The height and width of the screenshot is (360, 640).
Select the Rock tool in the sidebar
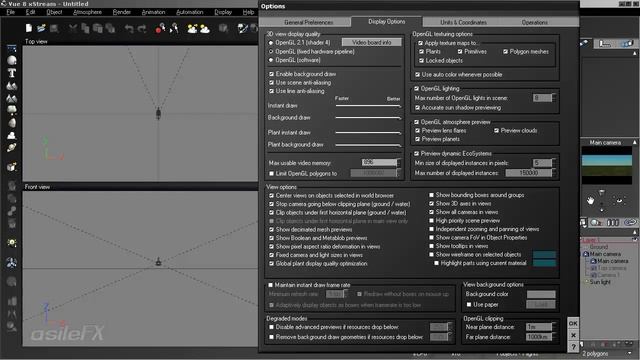point(12,122)
